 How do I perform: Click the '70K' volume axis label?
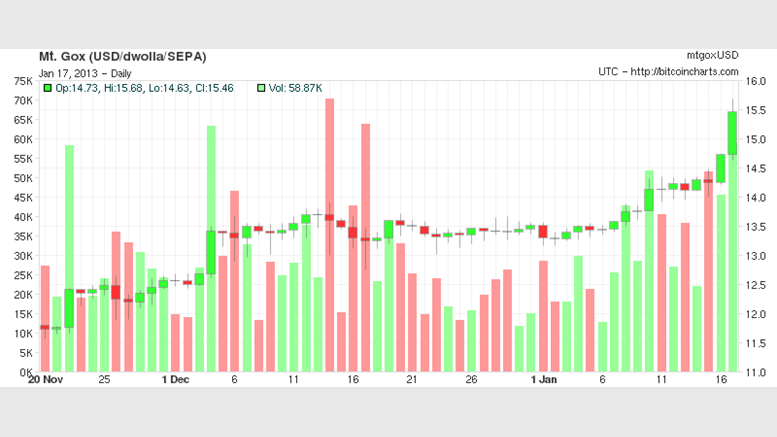click(x=23, y=101)
